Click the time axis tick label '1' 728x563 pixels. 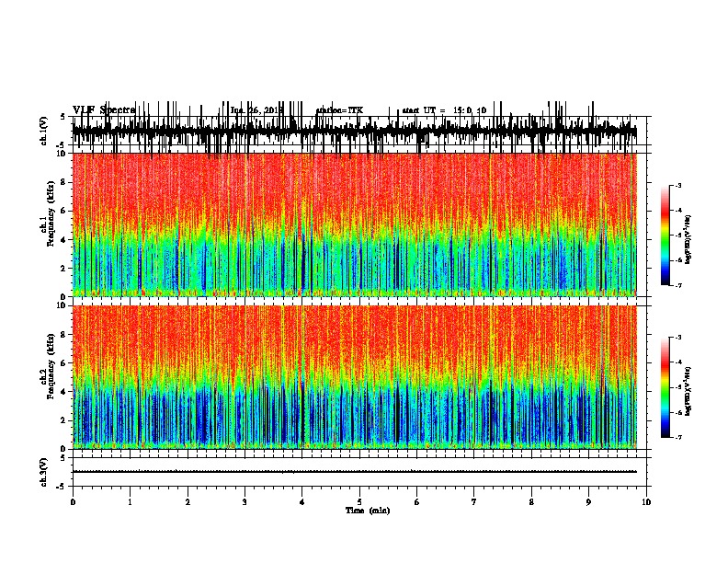coord(130,502)
